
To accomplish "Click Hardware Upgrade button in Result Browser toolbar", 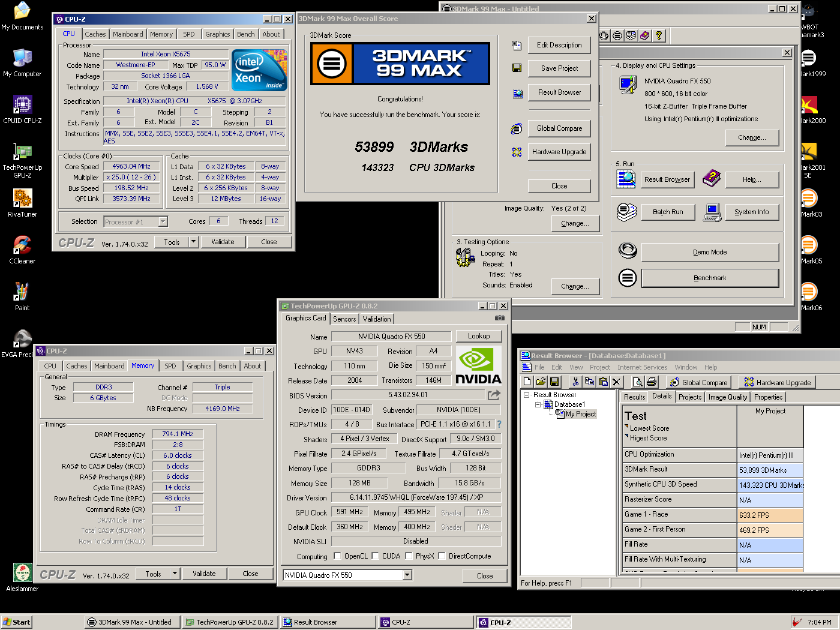I will 776,382.
